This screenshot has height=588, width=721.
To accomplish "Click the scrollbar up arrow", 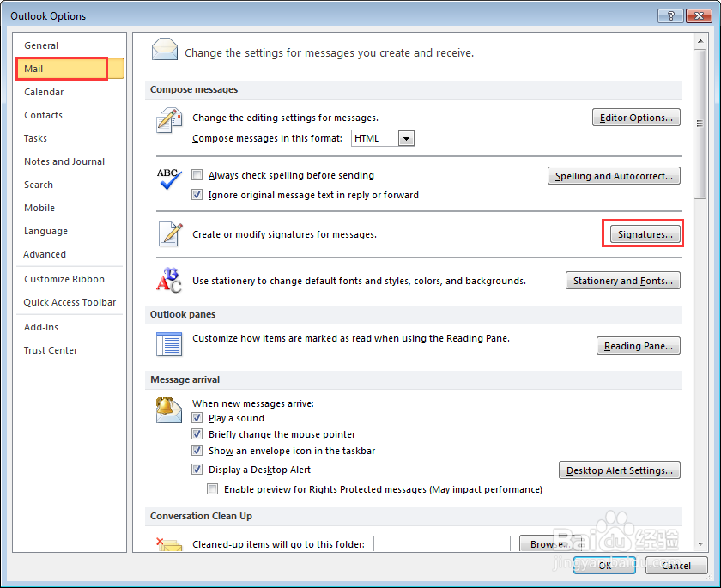I will [700, 41].
